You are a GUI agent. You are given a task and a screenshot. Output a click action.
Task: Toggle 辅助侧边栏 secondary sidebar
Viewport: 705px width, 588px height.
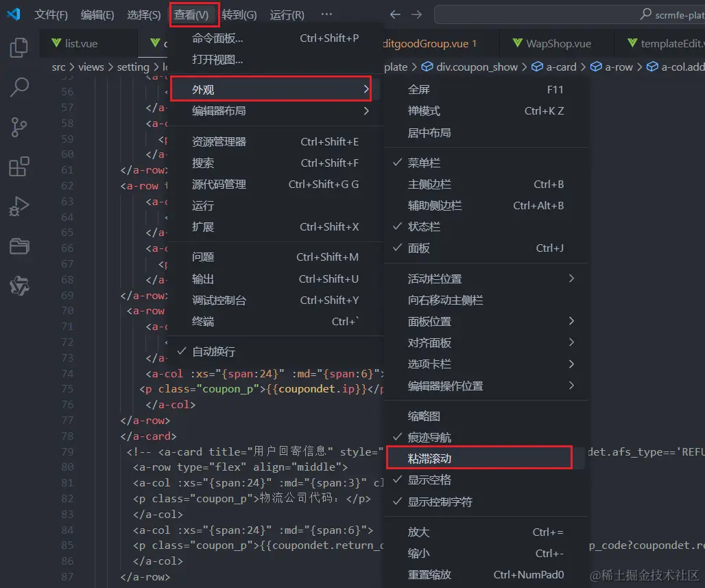point(486,206)
